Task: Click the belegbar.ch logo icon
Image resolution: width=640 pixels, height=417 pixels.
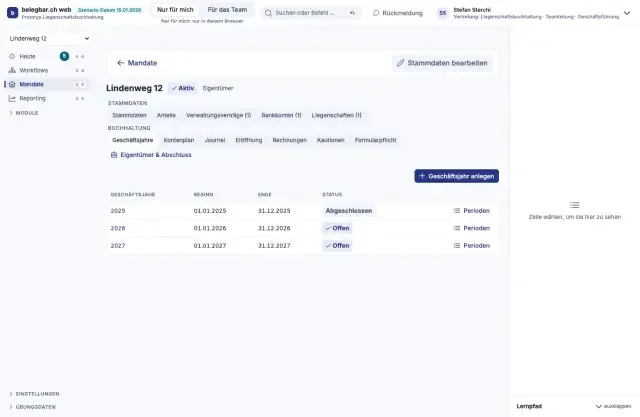Action: tap(13, 13)
